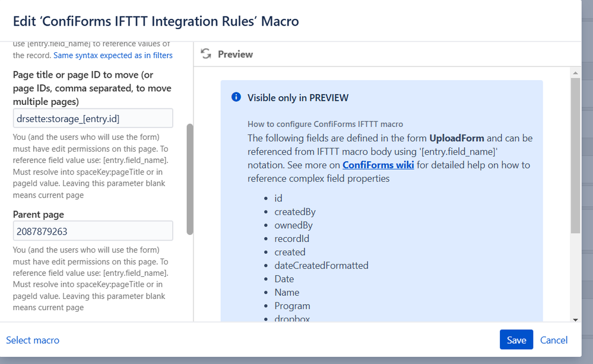Select the 'Date' field entry
593x364 pixels.
284,279
